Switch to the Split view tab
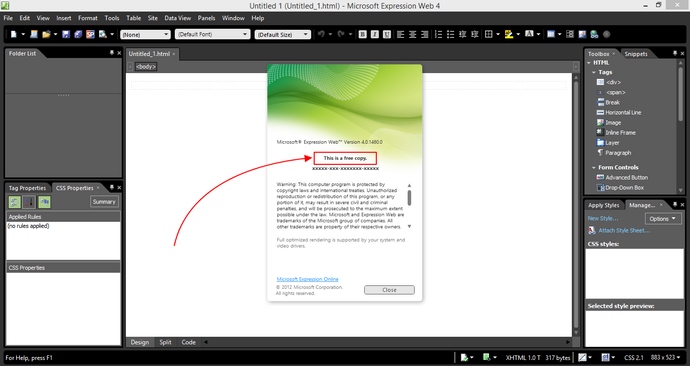 [165, 342]
